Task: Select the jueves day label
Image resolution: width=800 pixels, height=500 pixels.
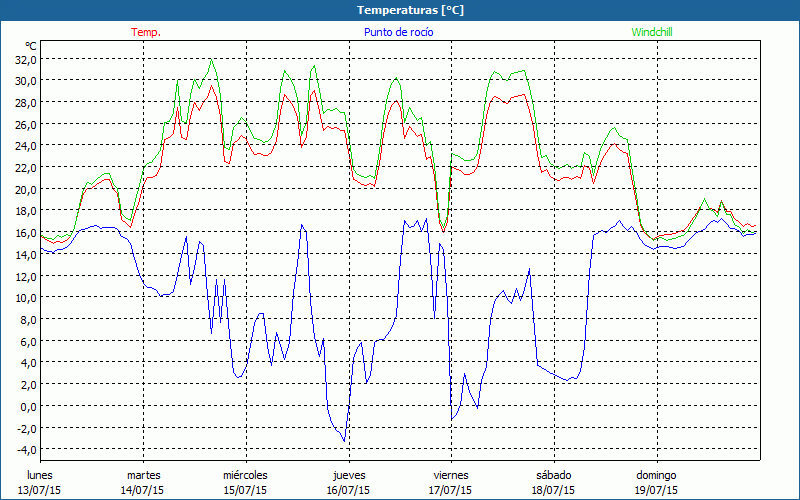Action: [x=347, y=475]
